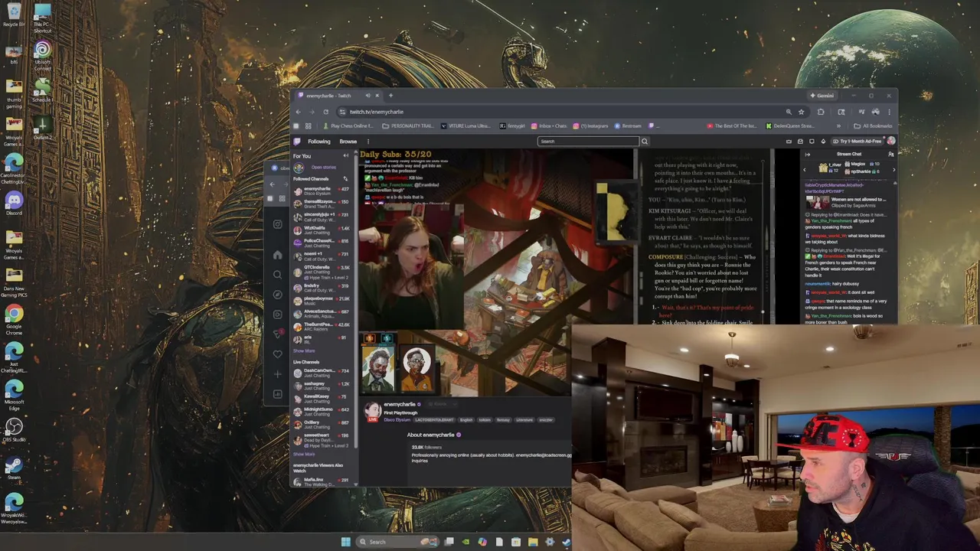Click the Disco Elysium category link
Image resolution: width=980 pixels, height=551 pixels.
pos(397,419)
